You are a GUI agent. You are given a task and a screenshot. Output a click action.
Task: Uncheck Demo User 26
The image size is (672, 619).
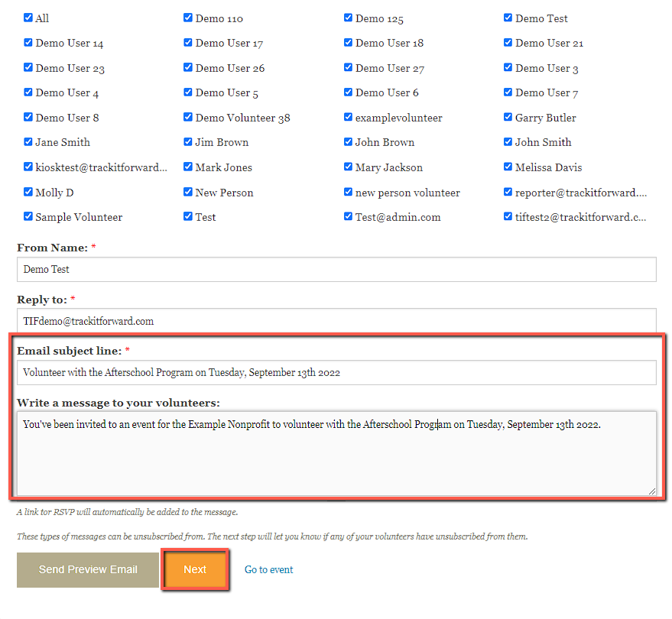pyautogui.click(x=188, y=67)
